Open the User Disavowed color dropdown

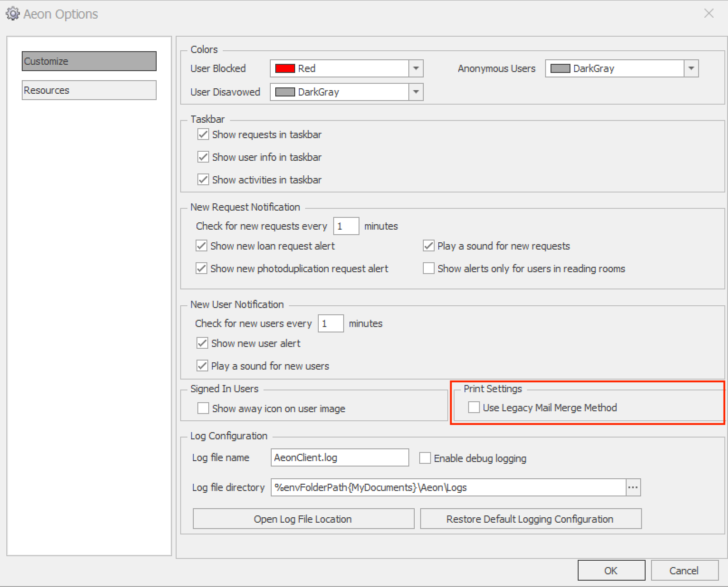click(x=415, y=92)
